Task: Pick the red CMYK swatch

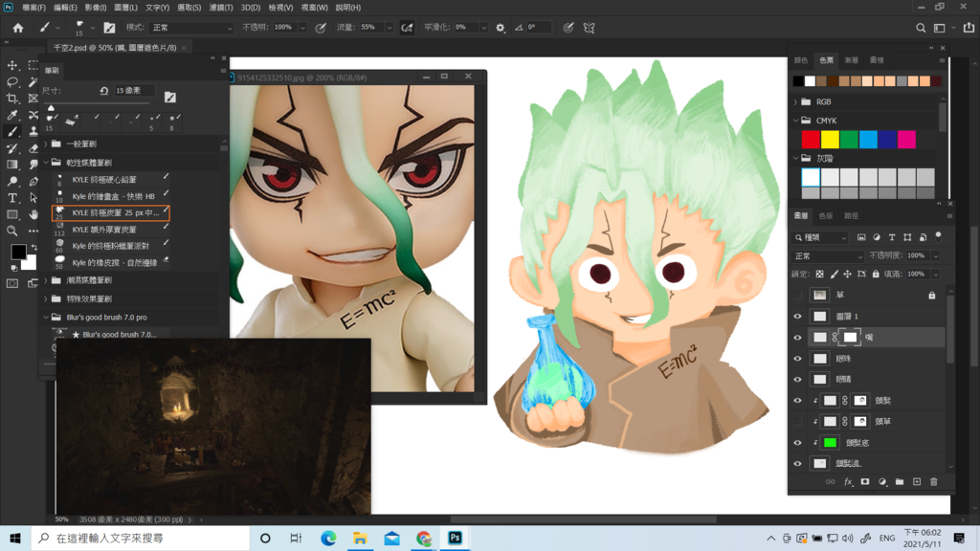Action: 811,140
